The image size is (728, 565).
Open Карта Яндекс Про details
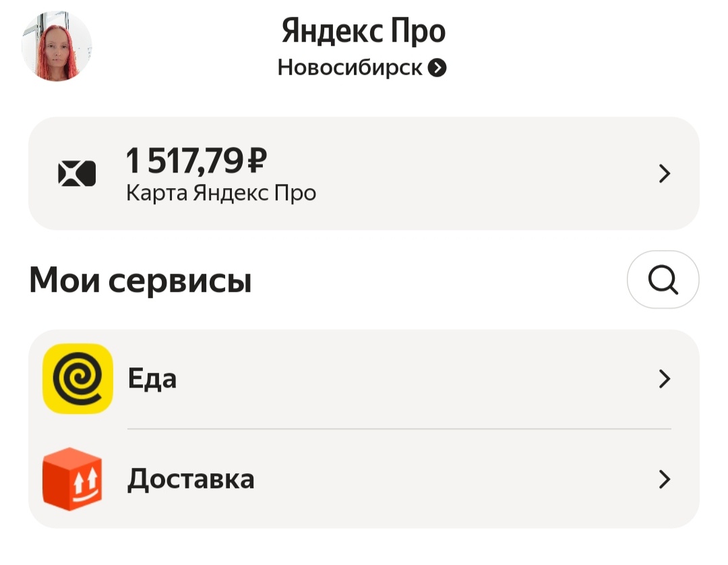[x=221, y=192]
